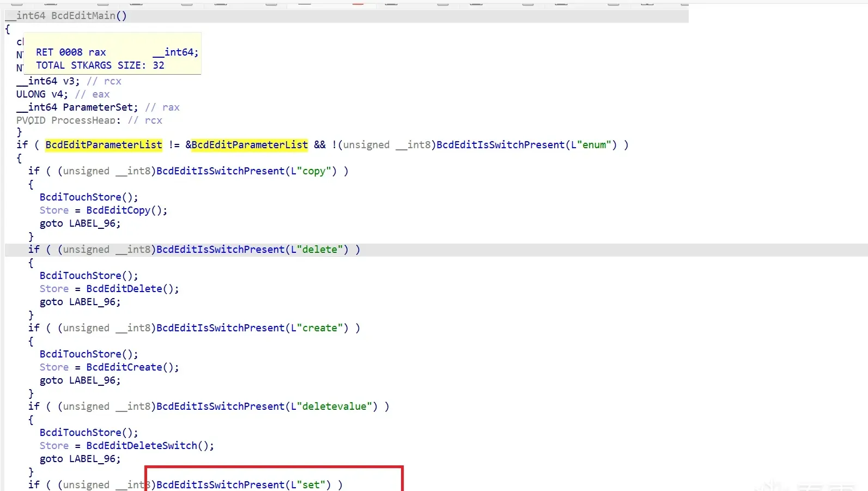
Task: Click TOTAL STKARGS SIZE: 32 in tooltip
Action: tap(100, 65)
